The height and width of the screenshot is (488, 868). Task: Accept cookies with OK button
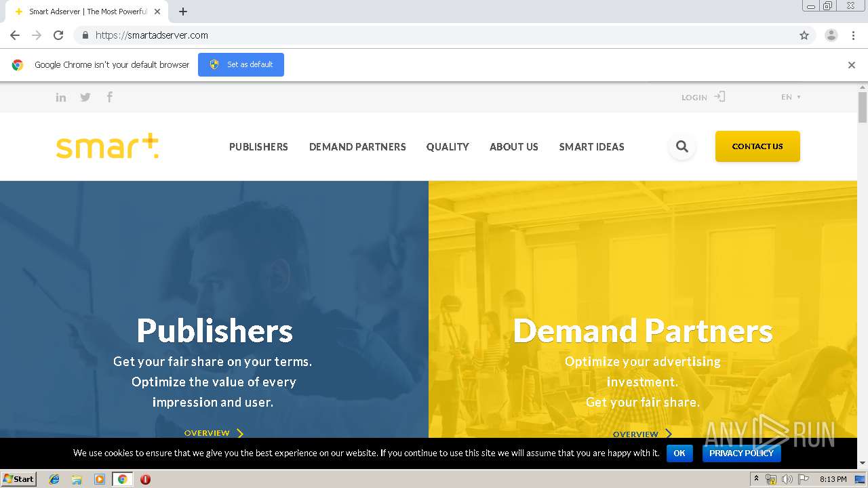tap(679, 453)
